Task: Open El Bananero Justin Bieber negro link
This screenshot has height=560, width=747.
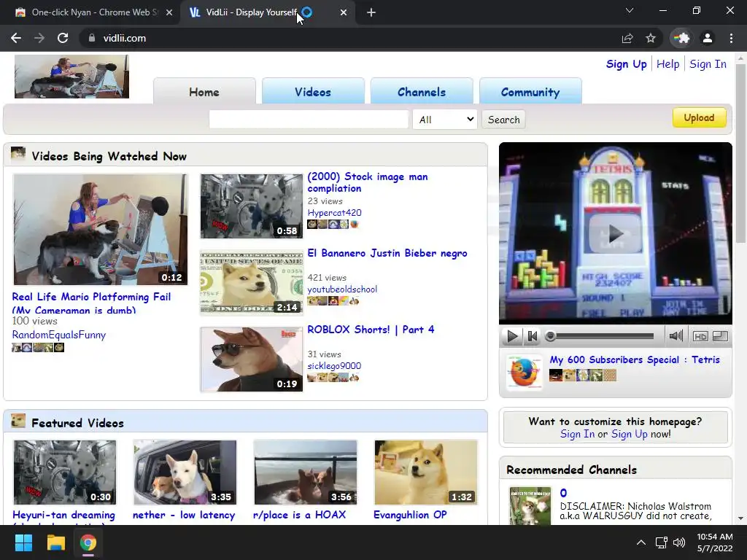Action: click(387, 253)
